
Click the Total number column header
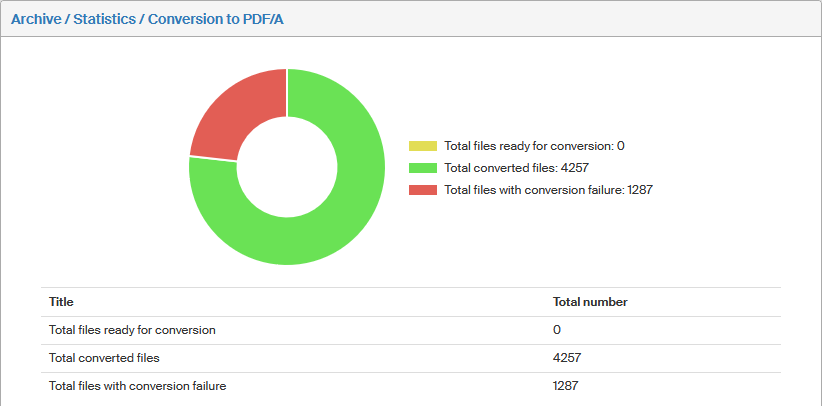pos(590,302)
